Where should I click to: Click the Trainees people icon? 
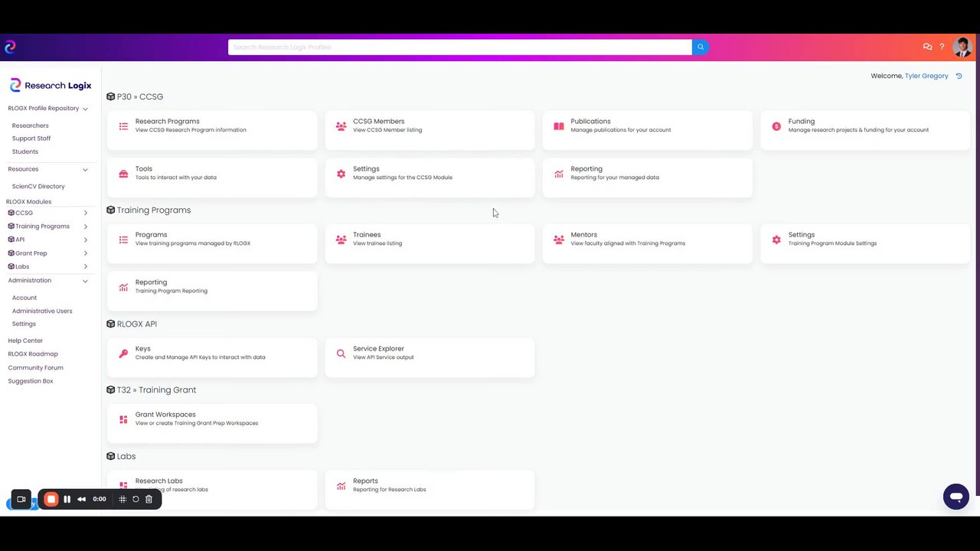341,240
